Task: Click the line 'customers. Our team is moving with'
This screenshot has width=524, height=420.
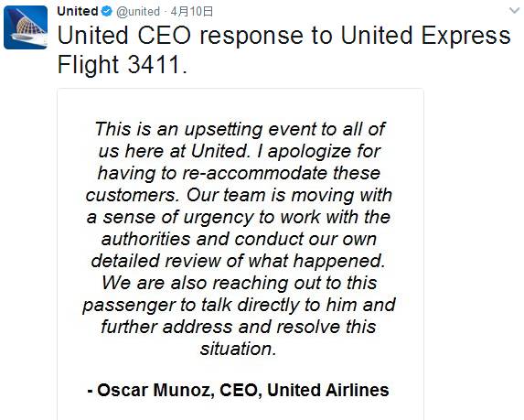Action: [239, 195]
